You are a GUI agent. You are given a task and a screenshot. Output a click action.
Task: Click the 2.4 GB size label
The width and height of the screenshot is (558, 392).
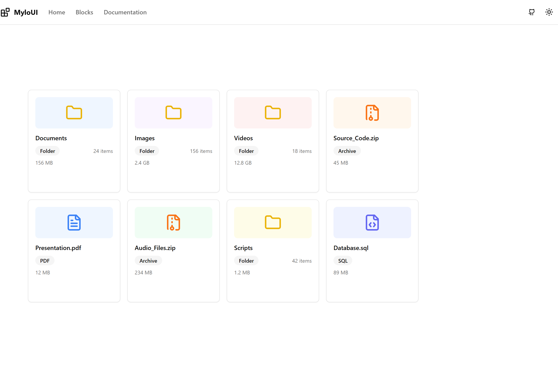click(x=142, y=163)
